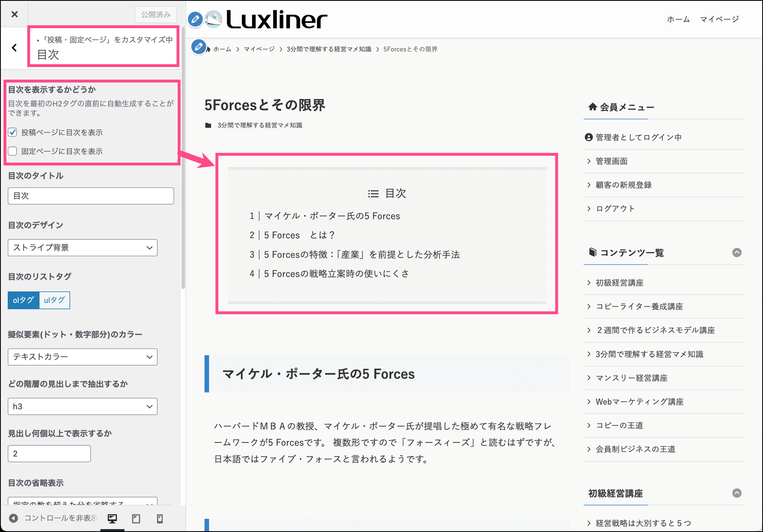Open ホーム in the top navigation
Viewport: 763px width, 532px height.
click(678, 19)
